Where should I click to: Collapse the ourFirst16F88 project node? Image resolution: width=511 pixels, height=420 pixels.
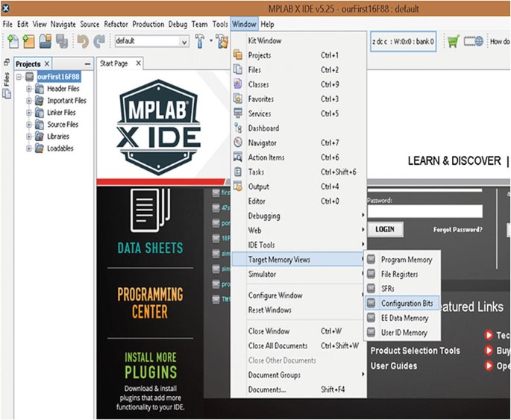click(x=19, y=77)
